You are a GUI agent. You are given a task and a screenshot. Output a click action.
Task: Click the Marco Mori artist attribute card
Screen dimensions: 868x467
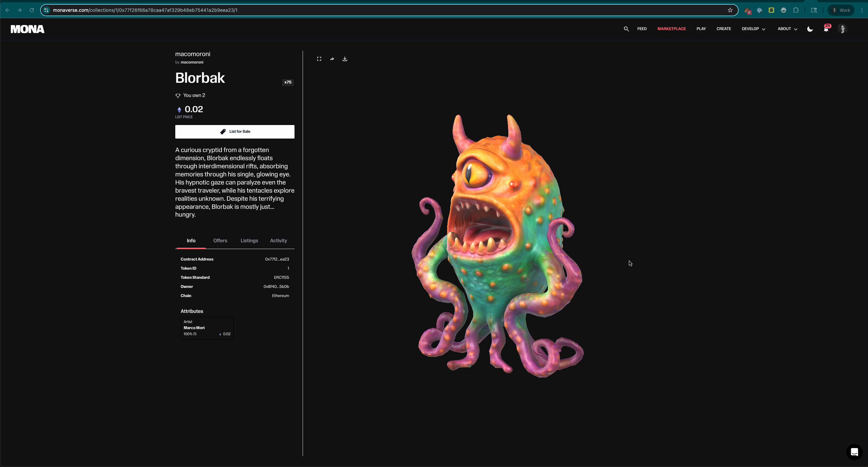pos(207,328)
